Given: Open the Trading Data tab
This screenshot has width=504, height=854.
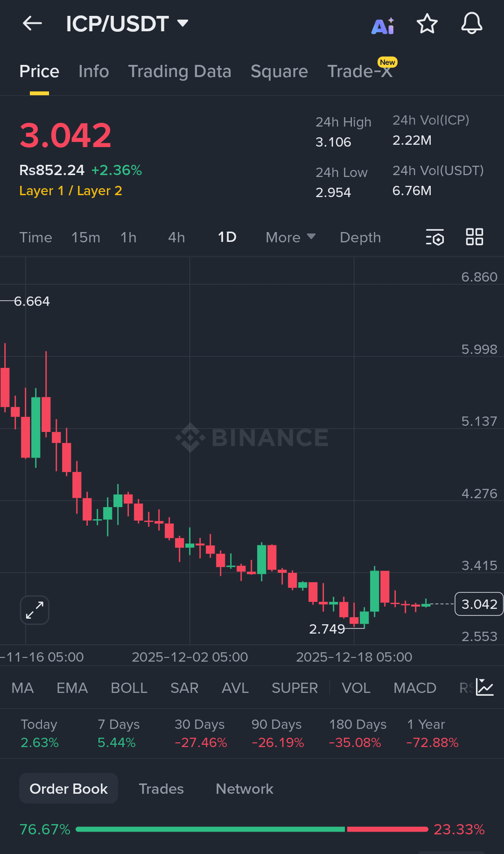Looking at the screenshot, I should [x=180, y=71].
